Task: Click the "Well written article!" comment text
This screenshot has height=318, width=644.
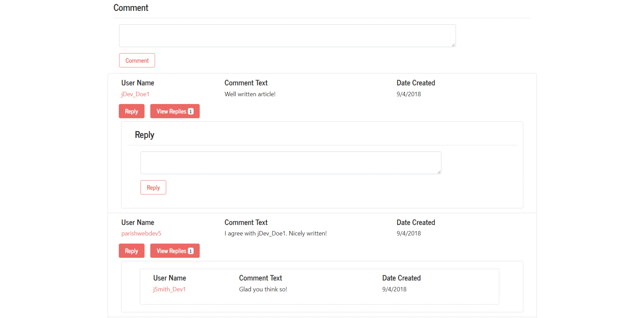Action: pyautogui.click(x=250, y=94)
